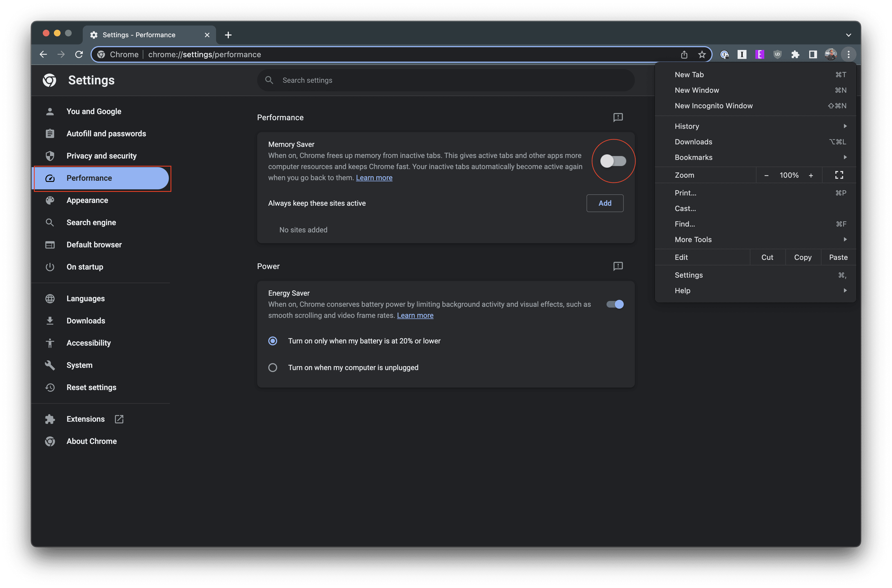Open Learn more link under Energy Saver
The height and width of the screenshot is (588, 892).
click(415, 315)
